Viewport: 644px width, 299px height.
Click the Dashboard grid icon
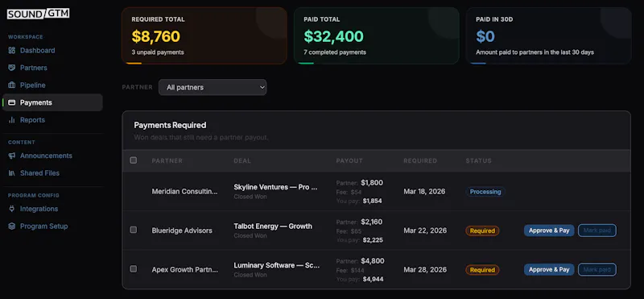coord(12,51)
